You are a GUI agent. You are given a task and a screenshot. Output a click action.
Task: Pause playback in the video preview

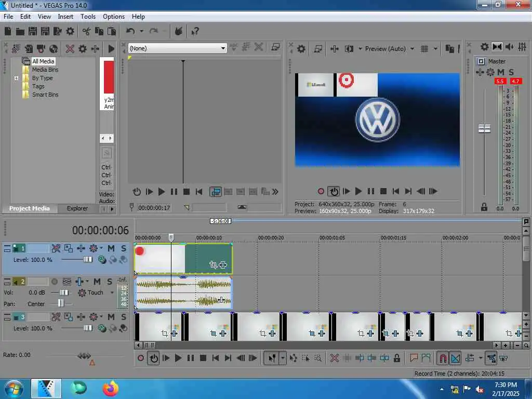coord(371,191)
